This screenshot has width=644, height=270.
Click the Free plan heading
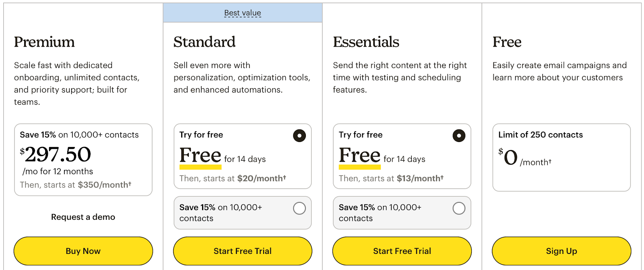(506, 42)
